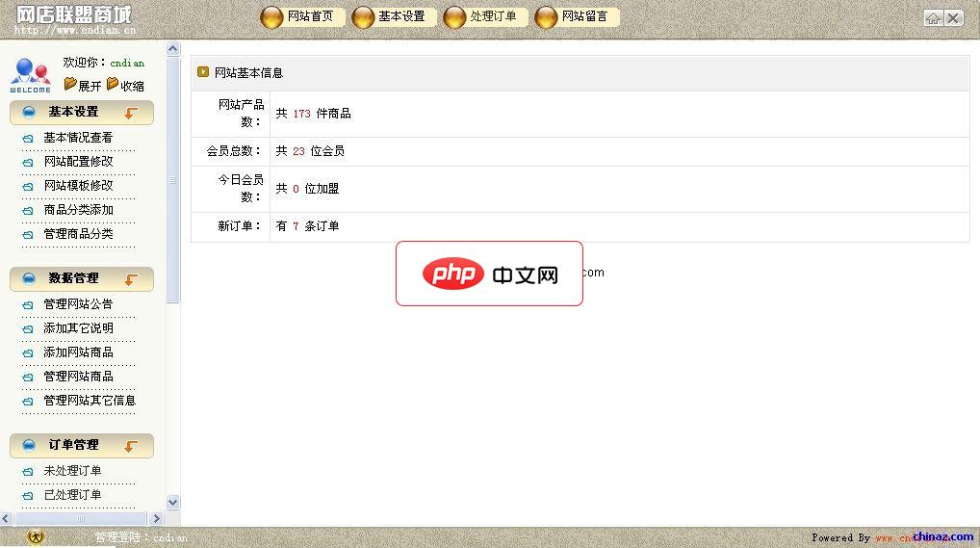The image size is (980, 548).
Task: Click the gold emblem in bottom status bar
Action: click(x=37, y=536)
